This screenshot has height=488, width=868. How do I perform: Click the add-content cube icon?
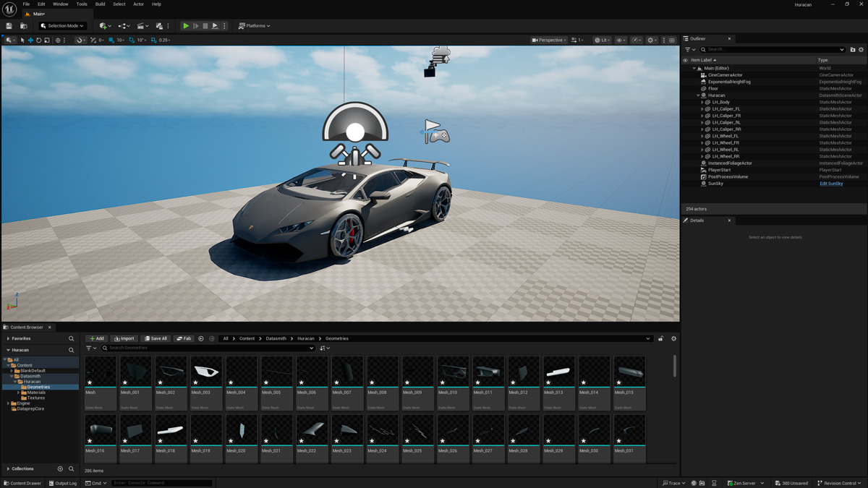(x=103, y=26)
